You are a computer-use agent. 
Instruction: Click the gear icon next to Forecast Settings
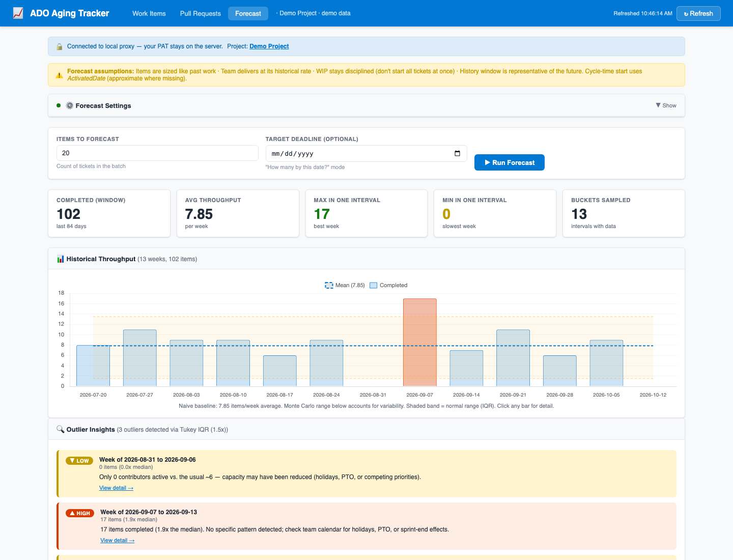[x=70, y=105]
